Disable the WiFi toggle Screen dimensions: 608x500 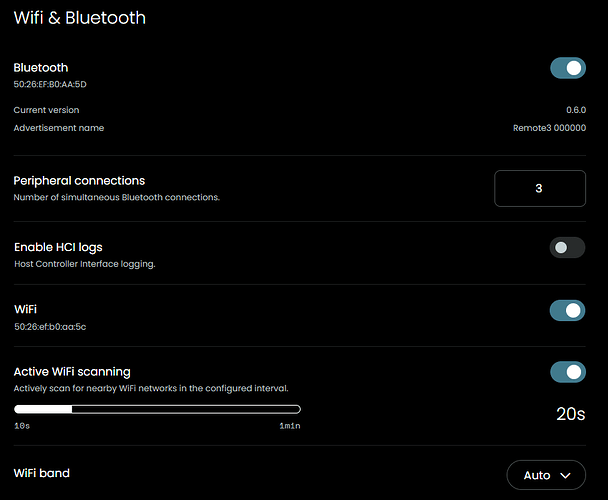click(567, 310)
